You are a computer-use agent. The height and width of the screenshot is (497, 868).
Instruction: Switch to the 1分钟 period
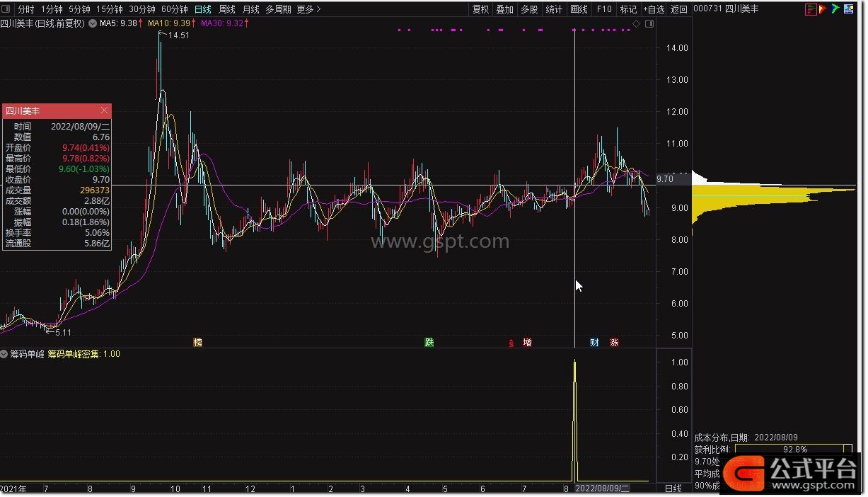(x=51, y=9)
